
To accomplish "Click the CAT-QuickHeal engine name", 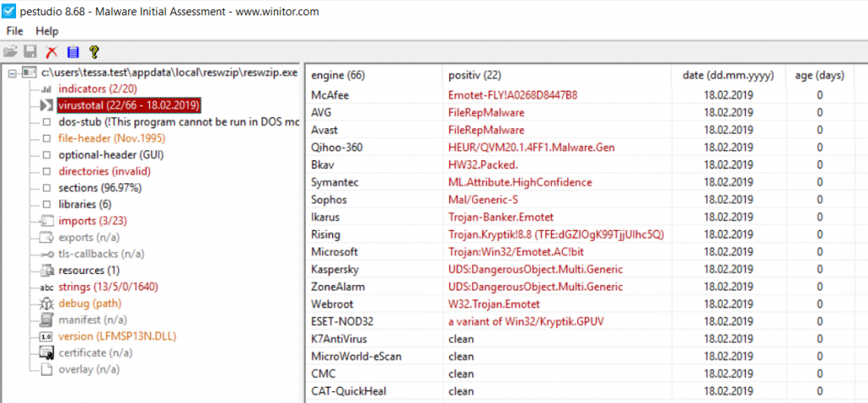I will (348, 391).
